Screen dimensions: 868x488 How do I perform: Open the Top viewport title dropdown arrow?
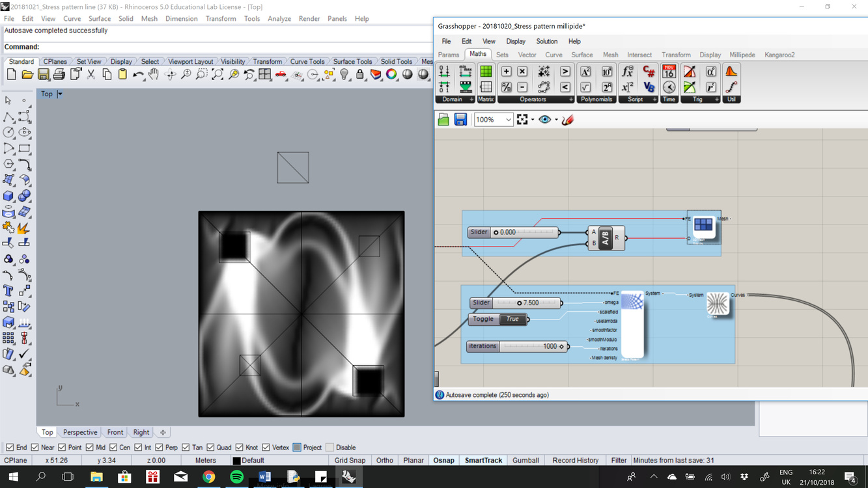(x=60, y=94)
